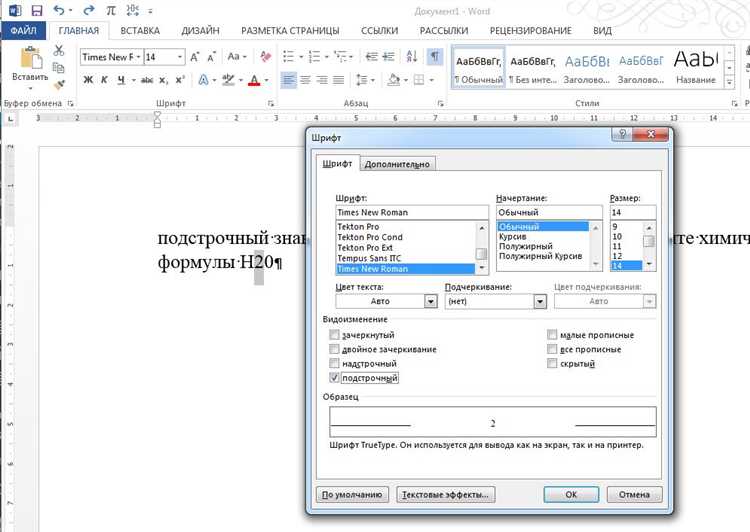Start a numbered list
750x532 pixels.
point(314,57)
